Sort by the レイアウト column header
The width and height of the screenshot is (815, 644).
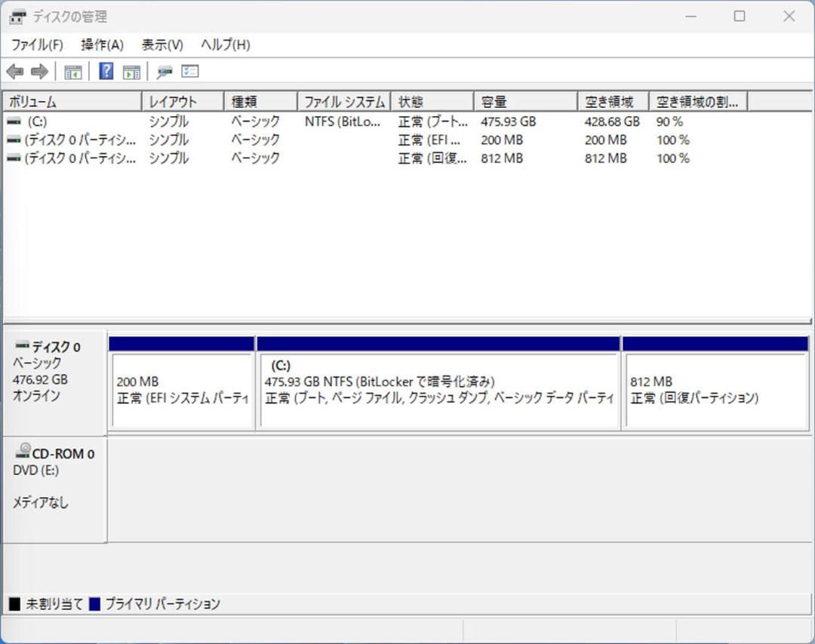[183, 102]
